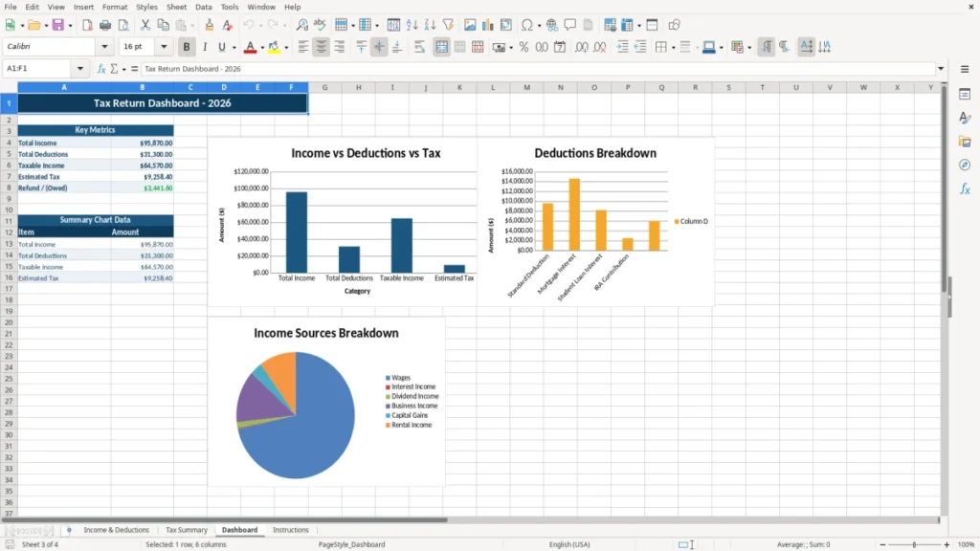Zoom out with the minus button
The height and width of the screenshot is (551, 980).
click(882, 544)
